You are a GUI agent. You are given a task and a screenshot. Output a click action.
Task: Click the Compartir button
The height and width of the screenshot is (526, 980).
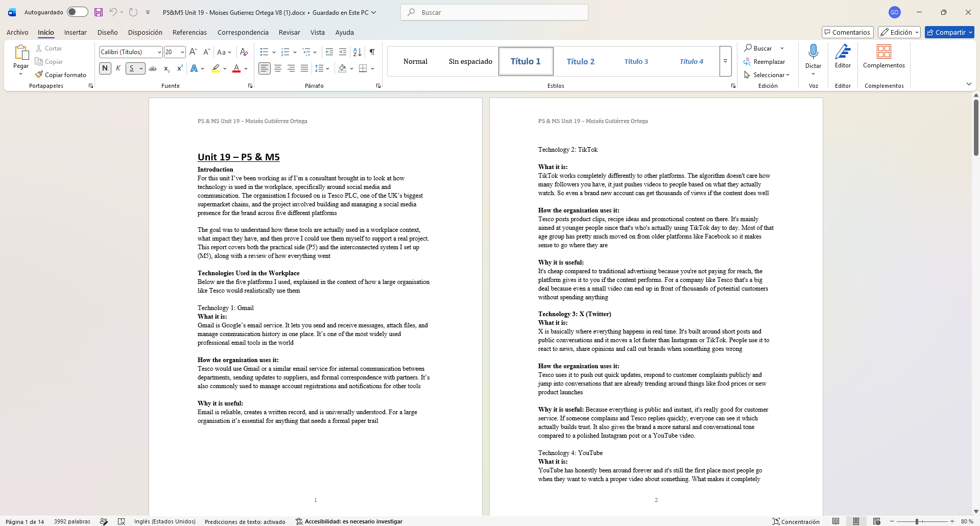click(949, 32)
